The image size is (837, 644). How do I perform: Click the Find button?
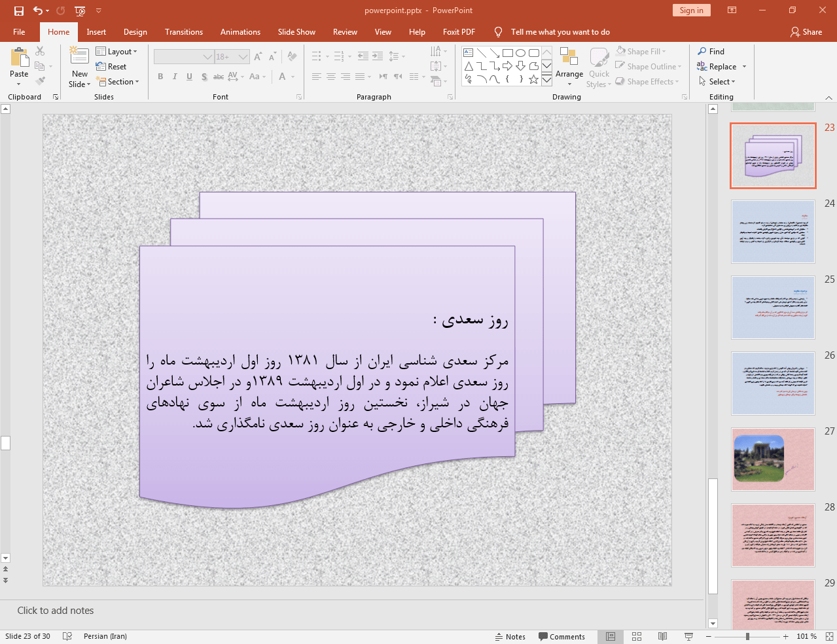pyautogui.click(x=711, y=51)
